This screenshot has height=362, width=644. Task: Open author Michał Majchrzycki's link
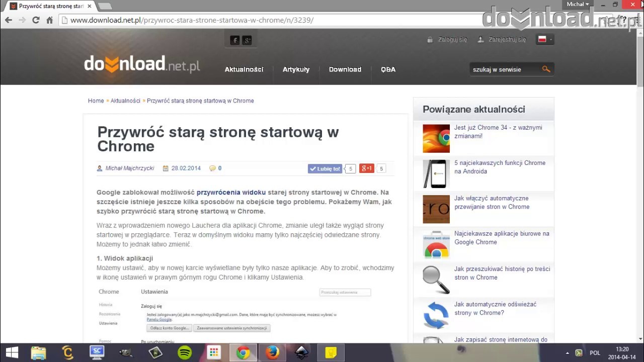(130, 168)
